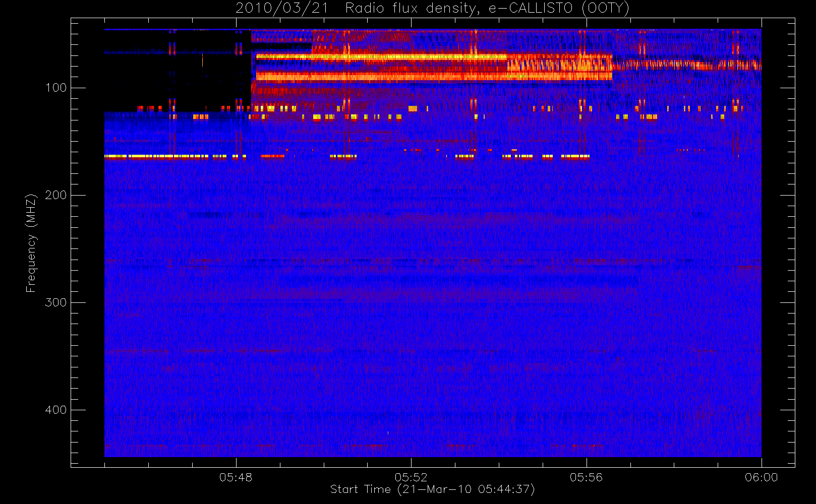
Task: Click the 05:48 time tick label
Action: pos(236,477)
